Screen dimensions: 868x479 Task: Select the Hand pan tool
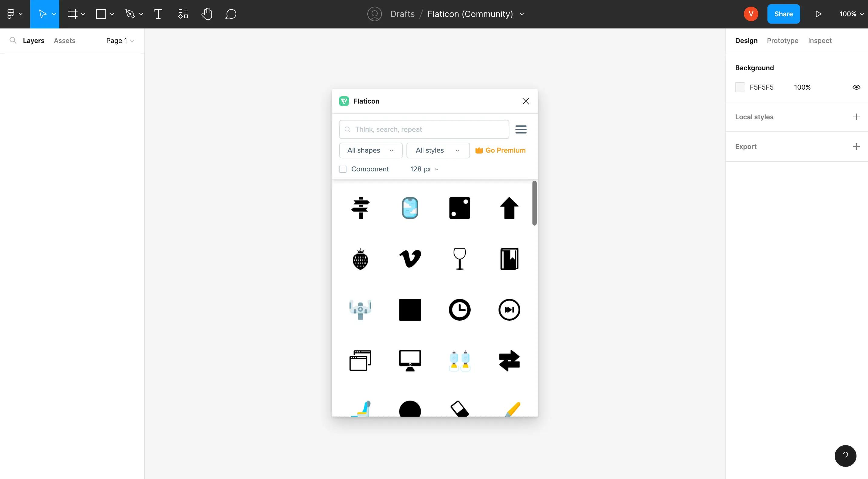click(x=207, y=14)
